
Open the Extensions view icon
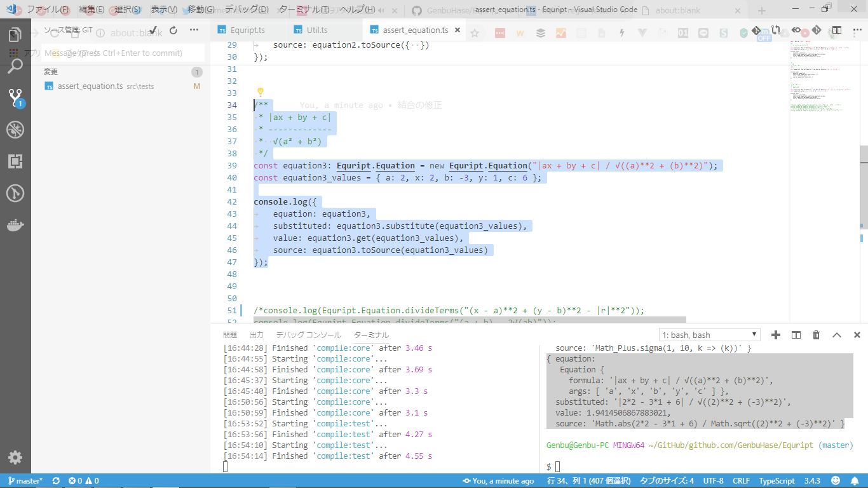(x=15, y=161)
